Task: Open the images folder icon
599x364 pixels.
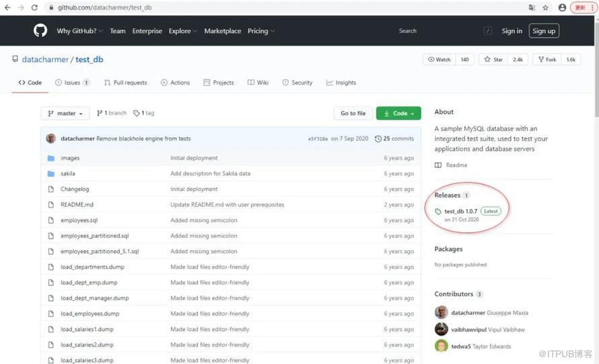Action: (x=50, y=158)
